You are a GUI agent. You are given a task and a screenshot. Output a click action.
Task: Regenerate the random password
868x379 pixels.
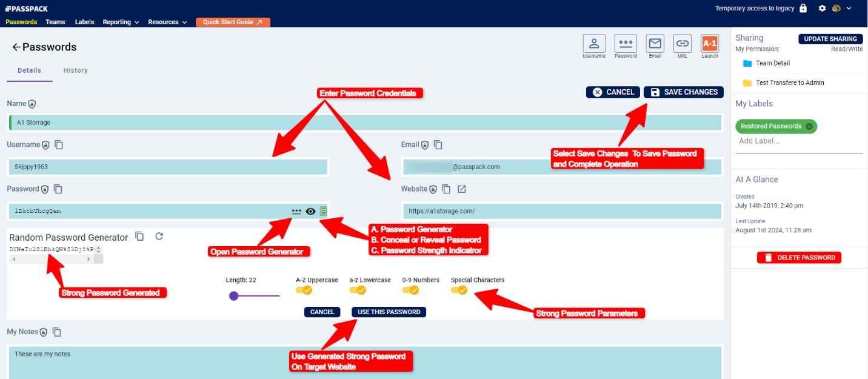pyautogui.click(x=159, y=236)
